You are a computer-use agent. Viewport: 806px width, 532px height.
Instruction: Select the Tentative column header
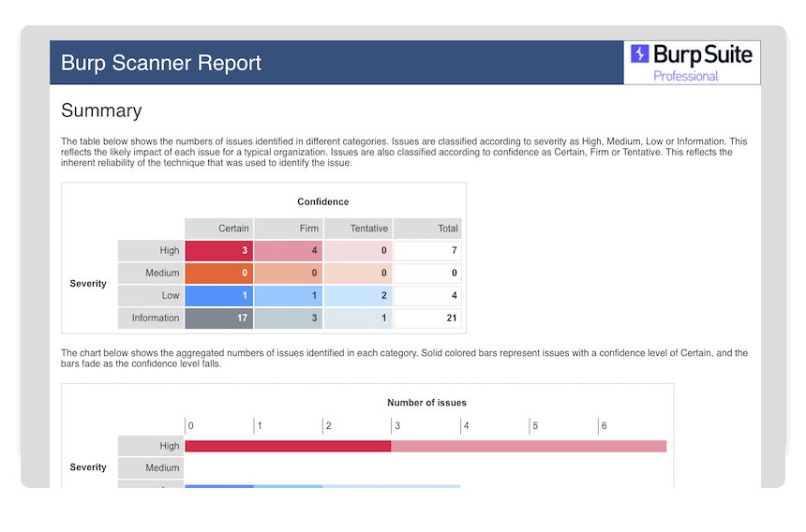coord(357,229)
